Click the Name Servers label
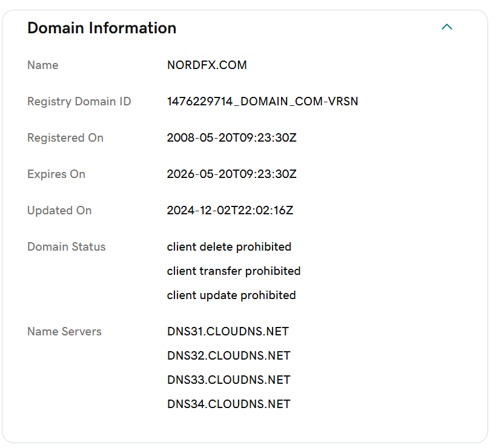Viewport: 496px width, 448px height. (65, 332)
